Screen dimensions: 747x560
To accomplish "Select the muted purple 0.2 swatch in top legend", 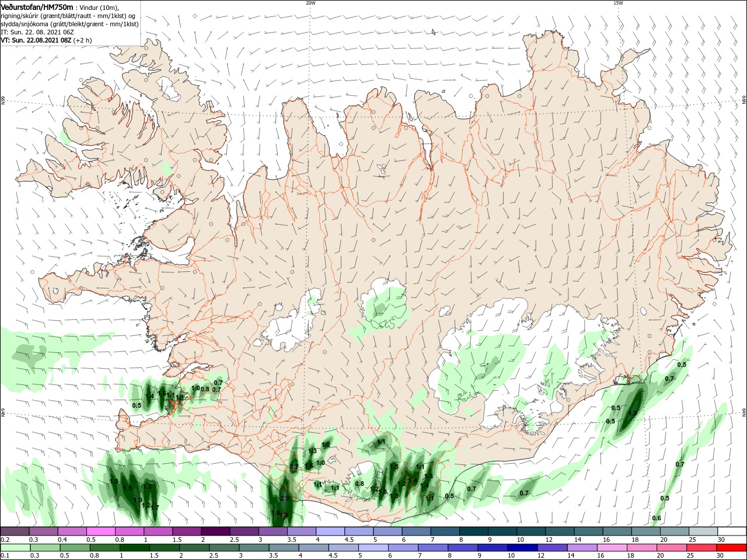I will click(15, 531).
